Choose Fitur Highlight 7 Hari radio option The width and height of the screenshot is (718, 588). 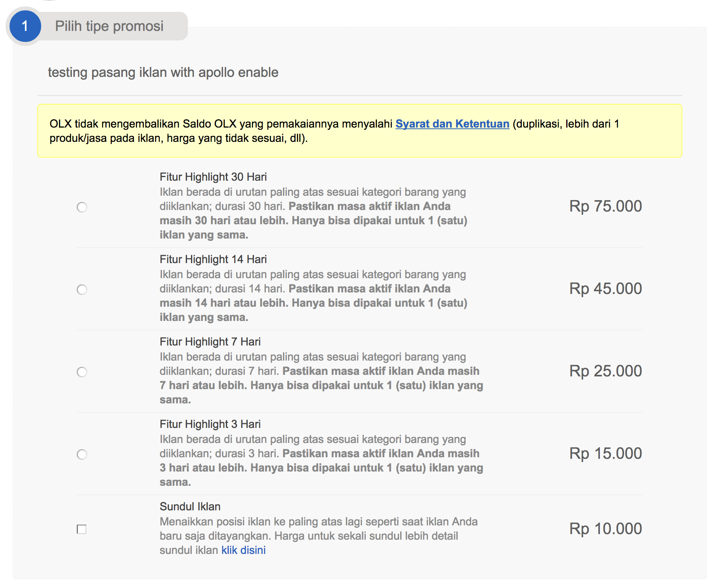click(82, 372)
